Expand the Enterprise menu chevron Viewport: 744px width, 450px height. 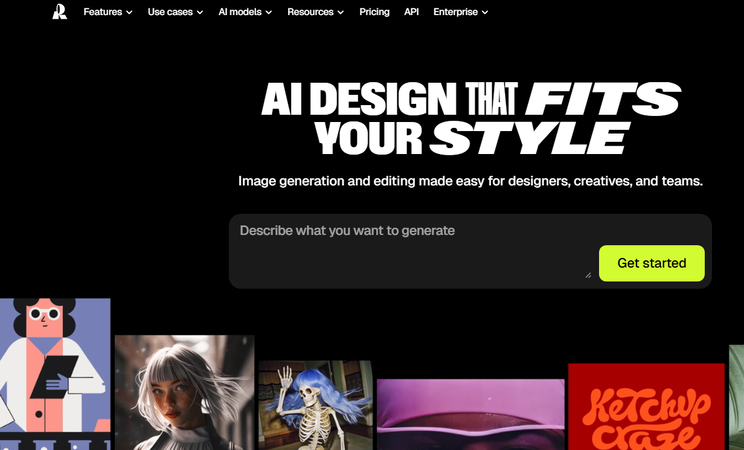[x=484, y=12]
